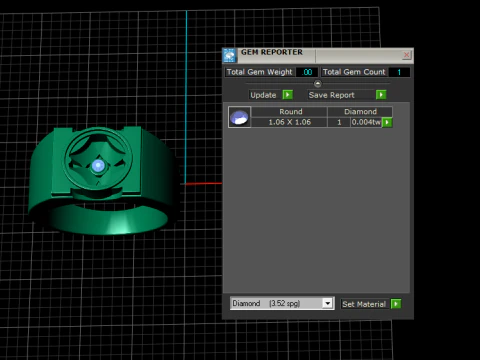The width and height of the screenshot is (480, 360).
Task: Click the green arrow beside Set Material
Action: [x=396, y=304]
